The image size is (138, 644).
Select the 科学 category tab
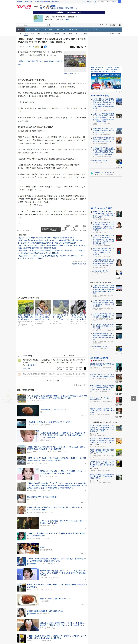click(71, 33)
